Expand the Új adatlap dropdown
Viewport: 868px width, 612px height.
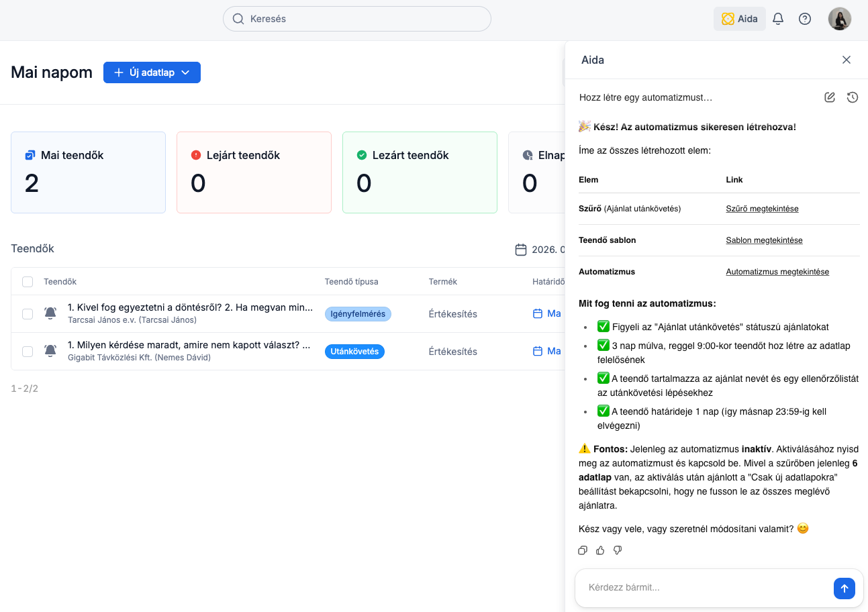pos(186,72)
